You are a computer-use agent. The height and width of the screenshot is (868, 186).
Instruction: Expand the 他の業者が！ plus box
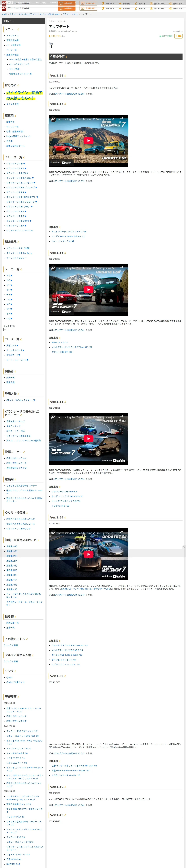click(x=5, y=330)
